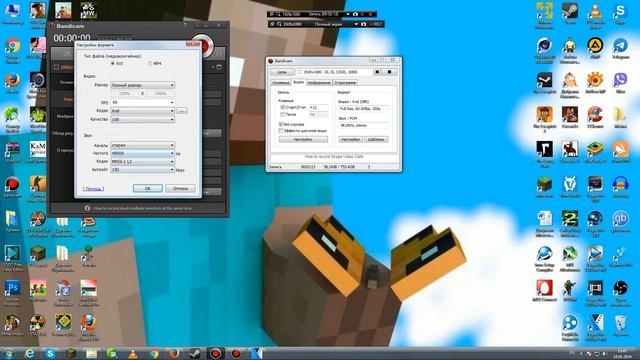
Task: Click OK in format settings dialog
Action: (148, 189)
